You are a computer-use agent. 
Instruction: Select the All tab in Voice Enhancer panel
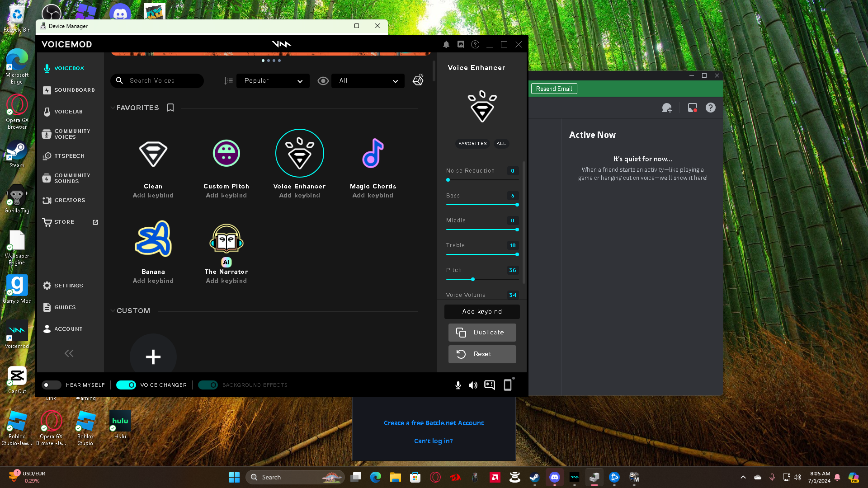point(501,144)
